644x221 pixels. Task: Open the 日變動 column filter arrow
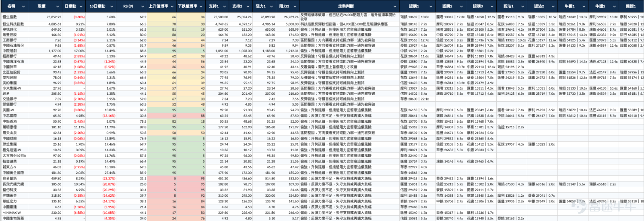coord(81,6)
